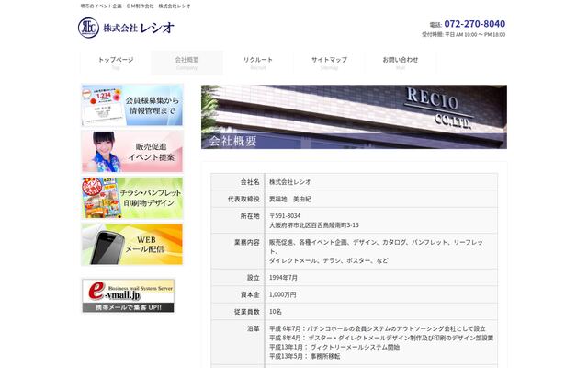The height and width of the screenshot is (368, 588).
Task: Open the お問い合わせ menu item
Action: 401,63
